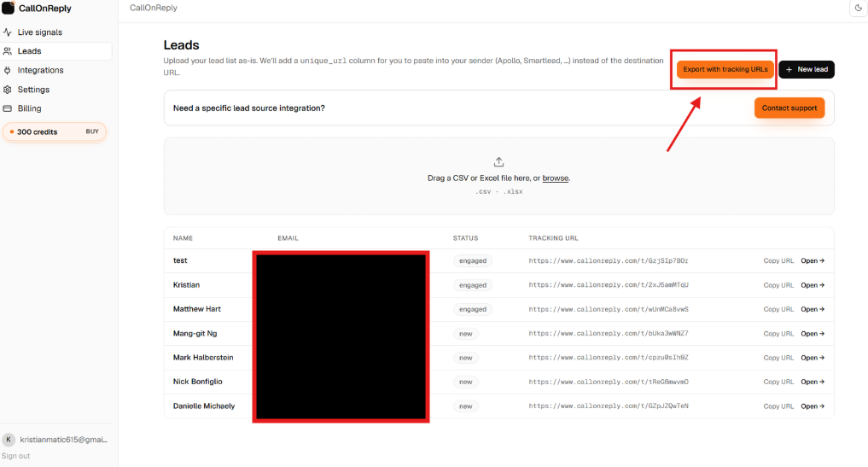This screenshot has height=467, width=868.
Task: Click NAME column header
Action: (x=183, y=238)
